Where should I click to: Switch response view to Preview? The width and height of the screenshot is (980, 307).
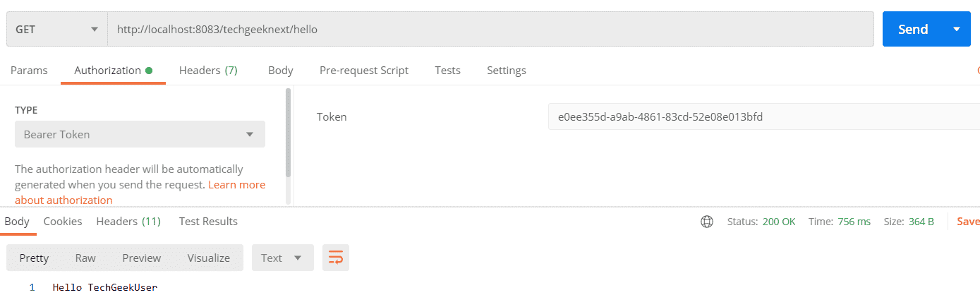(142, 258)
